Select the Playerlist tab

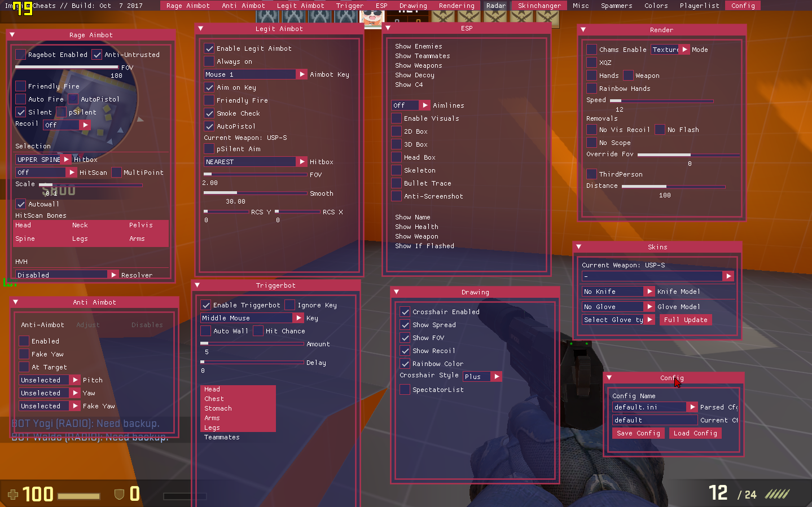[x=699, y=6]
